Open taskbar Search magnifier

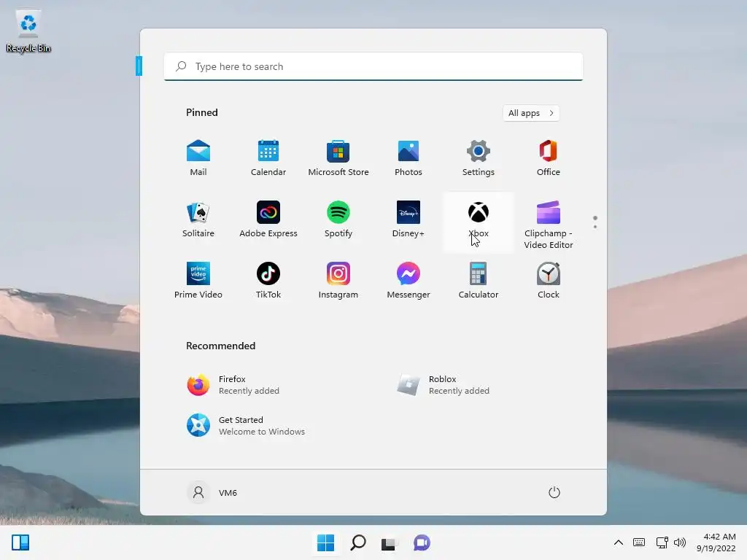357,542
